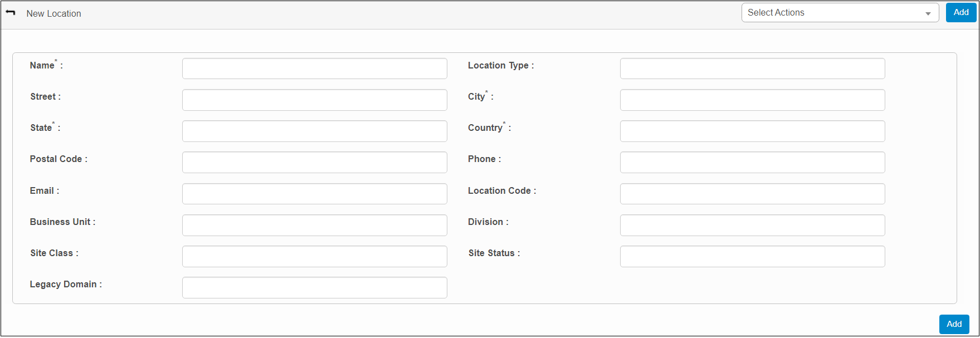Image resolution: width=980 pixels, height=338 pixels.
Task: Click the bottom Add button
Action: click(954, 324)
